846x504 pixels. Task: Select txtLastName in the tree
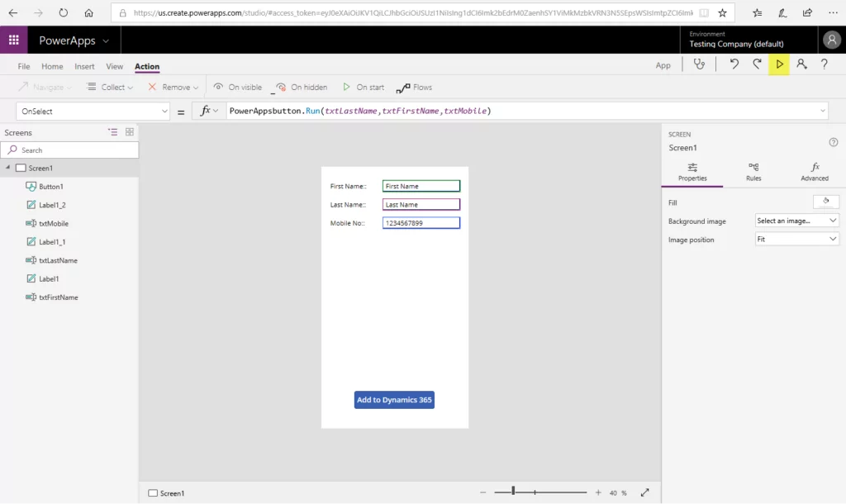(58, 260)
